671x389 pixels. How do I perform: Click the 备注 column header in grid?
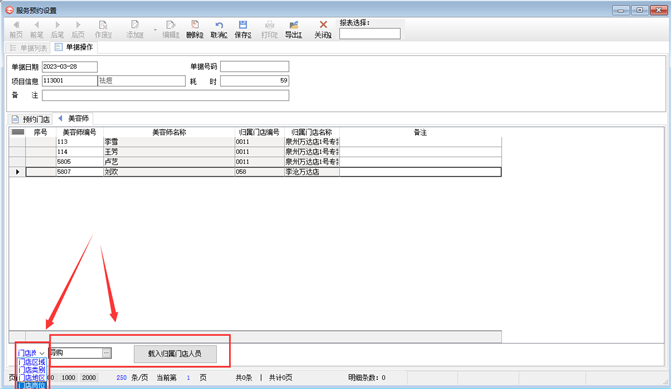[420, 132]
